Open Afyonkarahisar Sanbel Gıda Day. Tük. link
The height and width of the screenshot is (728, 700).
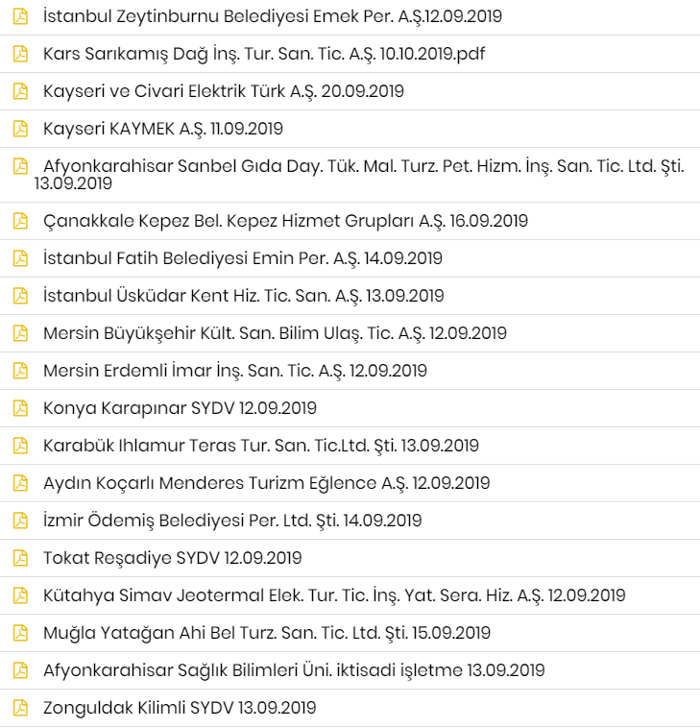point(359,175)
